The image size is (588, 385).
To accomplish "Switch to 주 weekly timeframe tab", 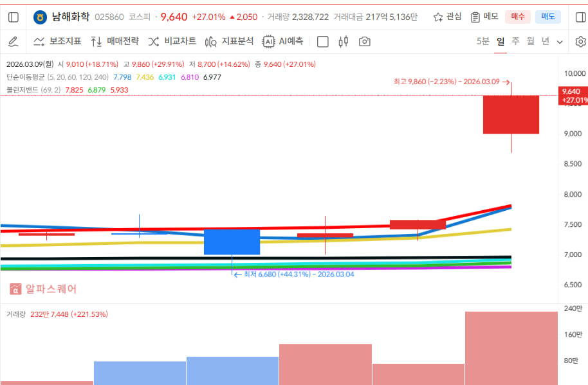I will 515,42.
